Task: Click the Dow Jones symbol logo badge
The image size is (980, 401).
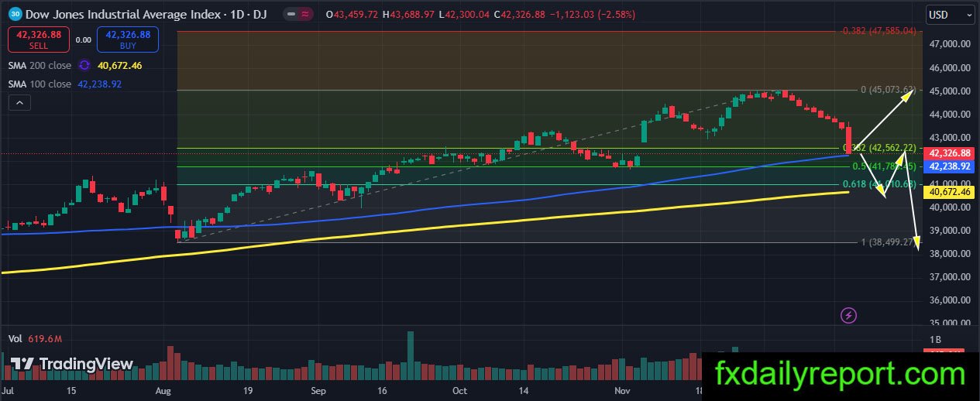Action: pos(15,14)
